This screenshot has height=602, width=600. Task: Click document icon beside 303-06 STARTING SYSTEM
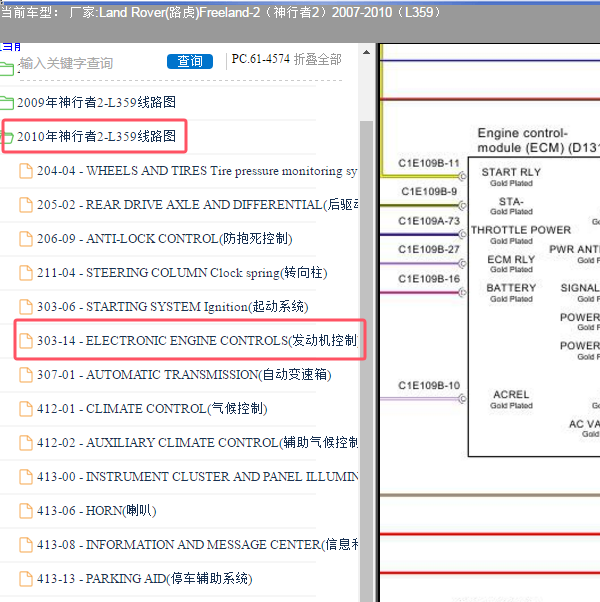click(26, 307)
